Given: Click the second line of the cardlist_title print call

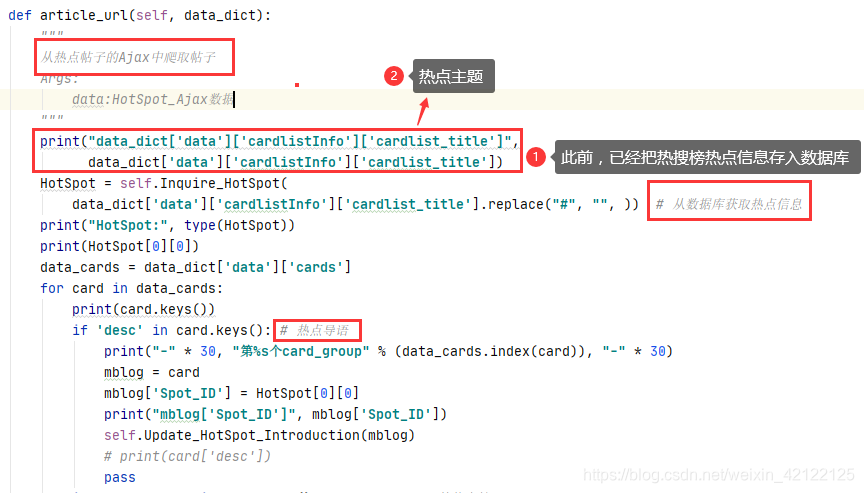Looking at the screenshot, I should tap(295, 162).
